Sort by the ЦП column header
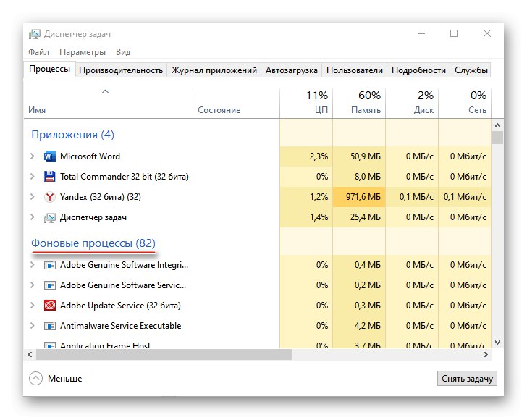 [305, 104]
